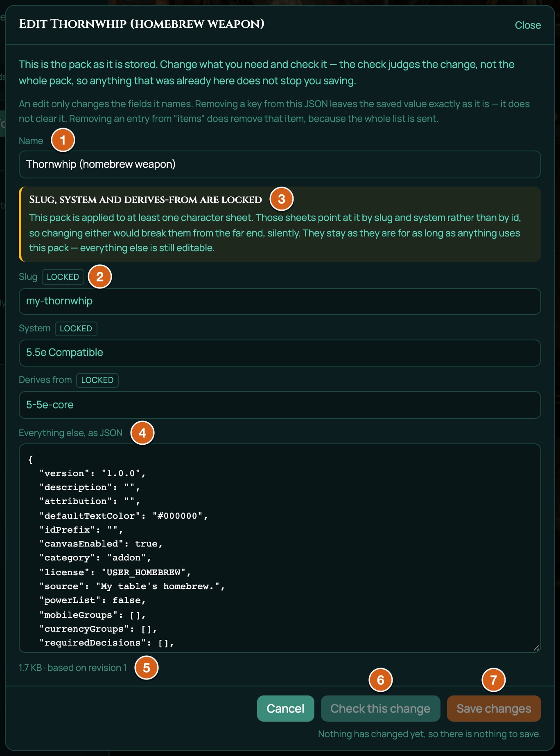Click the "requiredDecisions": [] JSON line

coord(107,643)
